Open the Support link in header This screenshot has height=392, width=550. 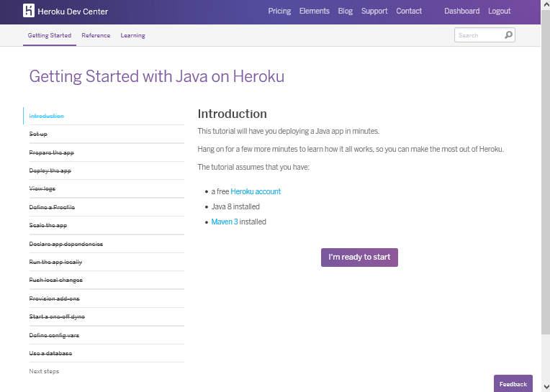tap(374, 11)
